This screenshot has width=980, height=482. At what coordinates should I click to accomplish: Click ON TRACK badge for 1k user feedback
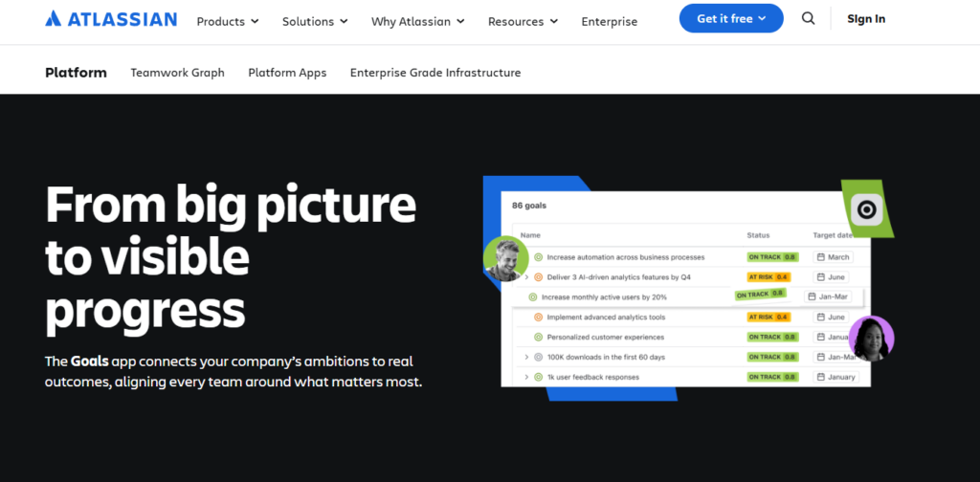coord(772,377)
